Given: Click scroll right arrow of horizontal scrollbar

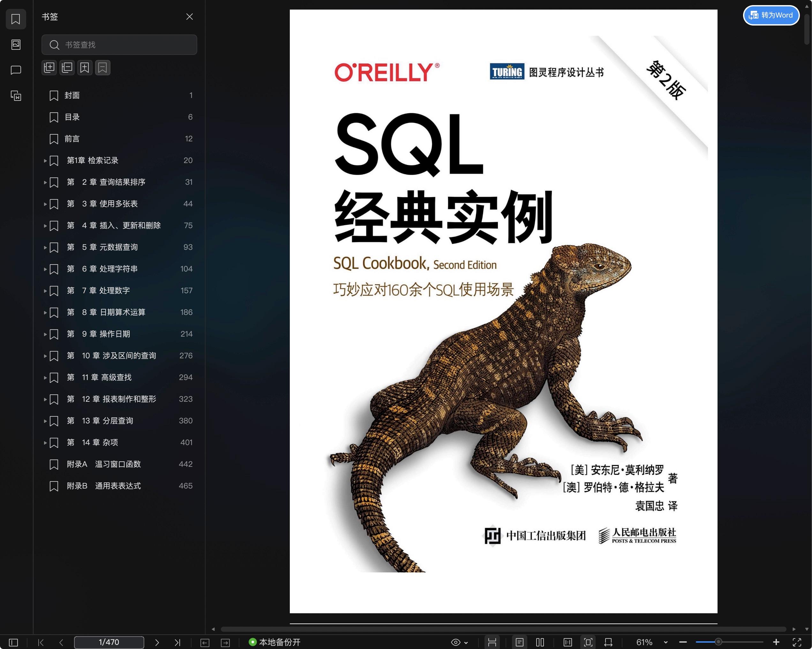Looking at the screenshot, I should [x=794, y=629].
